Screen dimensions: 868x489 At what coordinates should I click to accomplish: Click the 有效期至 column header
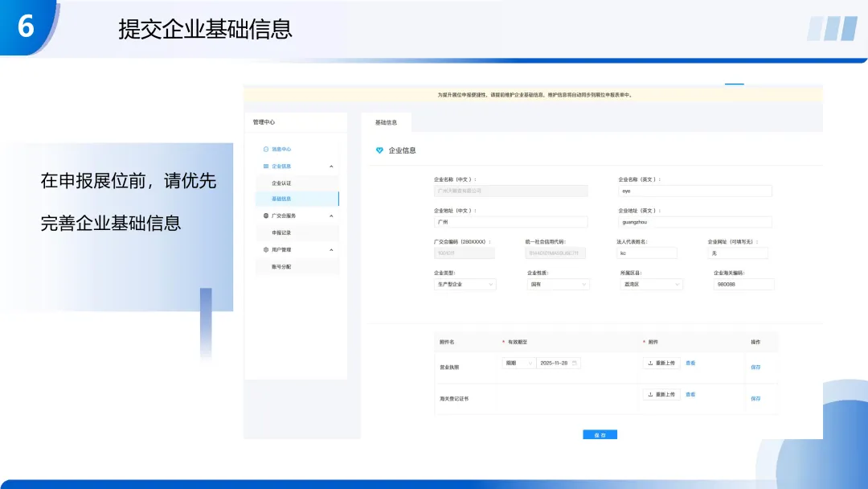pyautogui.click(x=518, y=343)
